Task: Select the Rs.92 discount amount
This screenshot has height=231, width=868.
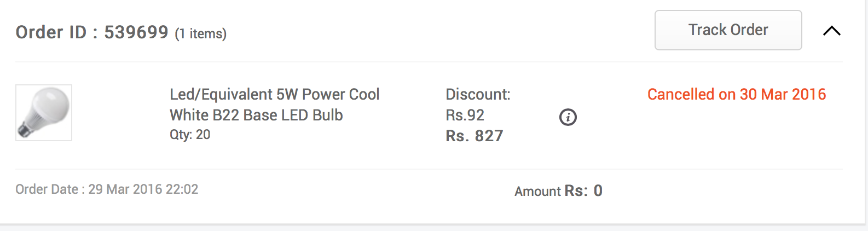Action: 465,115
